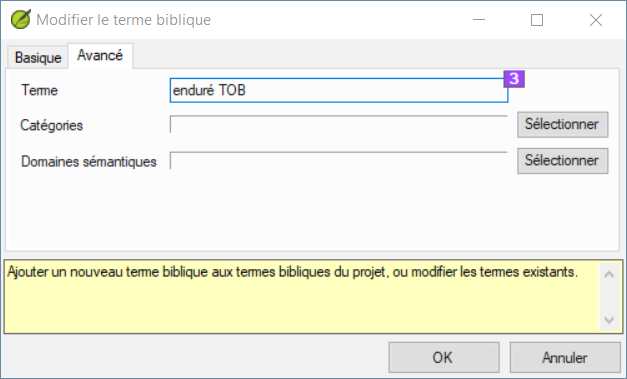Click the Terme label
This screenshot has height=379, width=627.
click(39, 90)
